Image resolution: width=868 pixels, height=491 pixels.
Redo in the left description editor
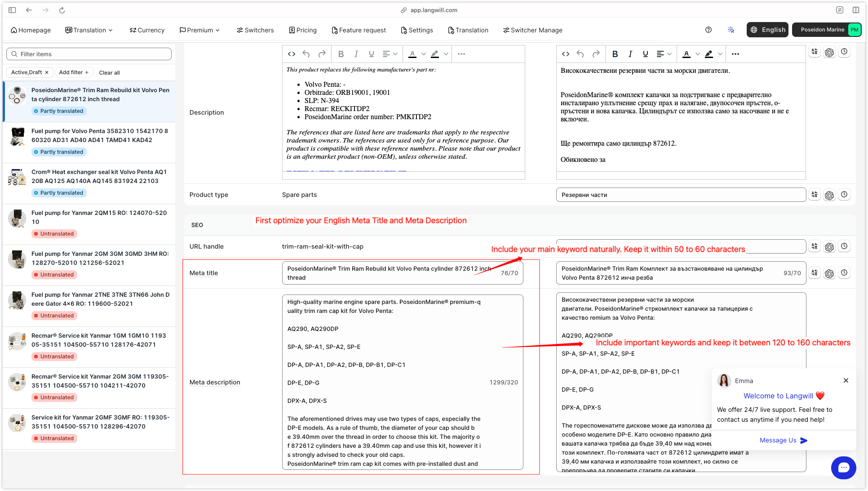pyautogui.click(x=322, y=54)
